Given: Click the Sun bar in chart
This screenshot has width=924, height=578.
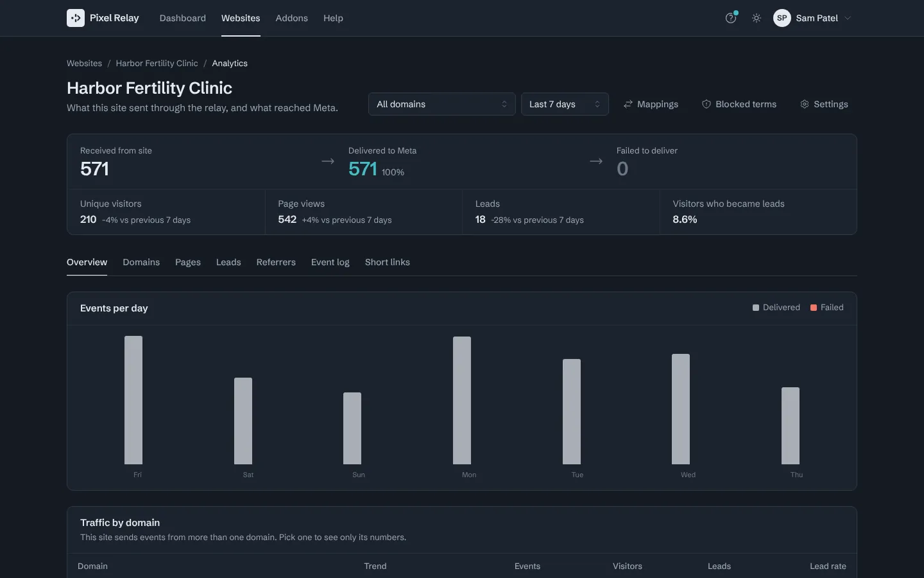Looking at the screenshot, I should (352, 428).
